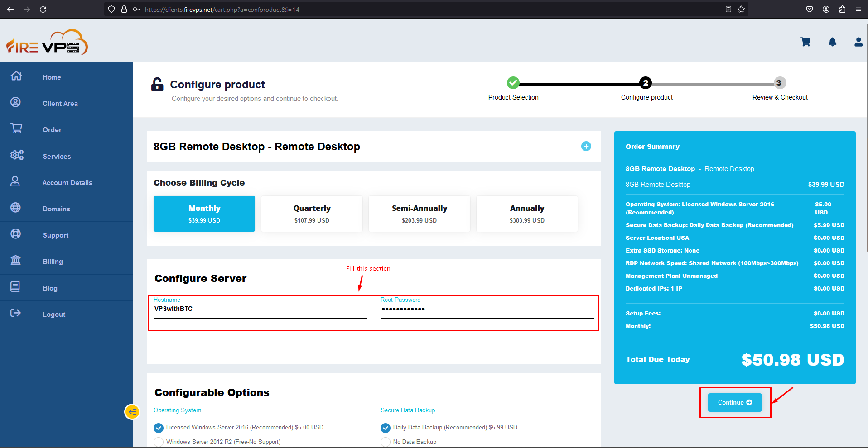Click the Billing bank icon

pos(16,260)
